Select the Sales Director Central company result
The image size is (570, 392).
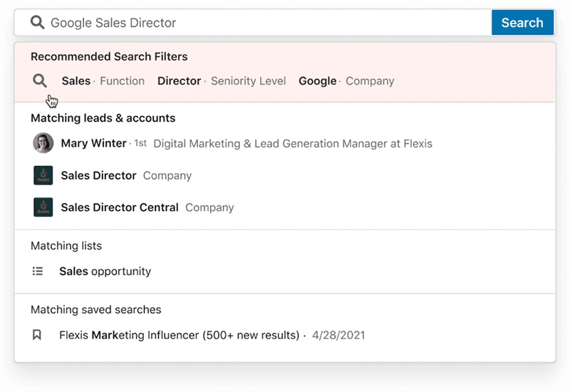(120, 207)
